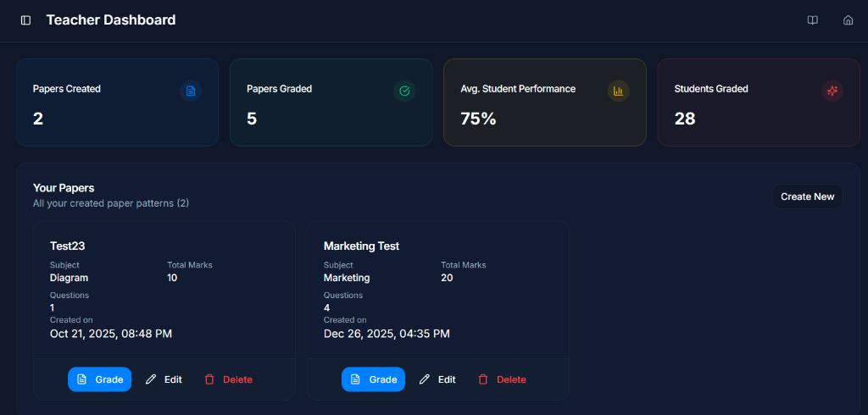Delete the Marketing Test paper
Viewport: 868px width, 415px height.
pos(502,379)
